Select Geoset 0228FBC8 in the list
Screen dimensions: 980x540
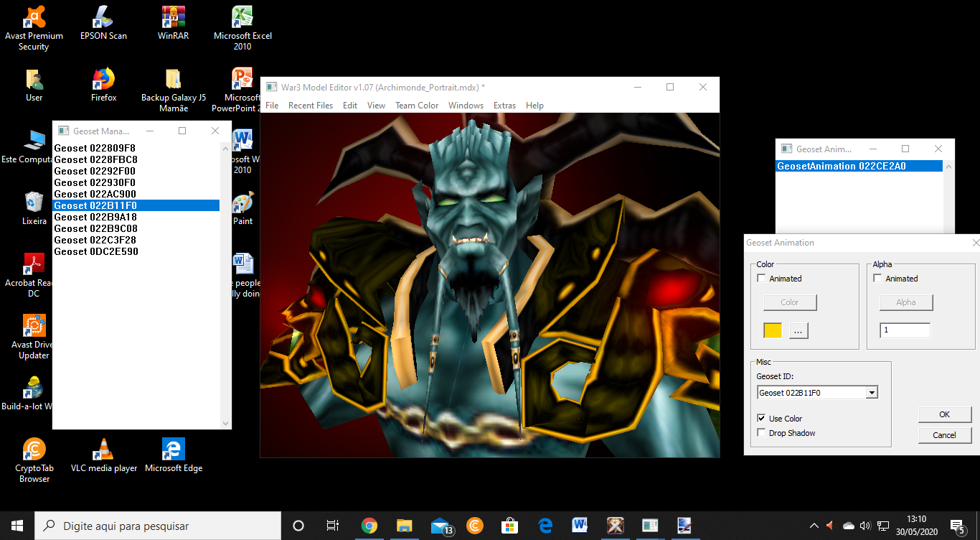point(136,159)
